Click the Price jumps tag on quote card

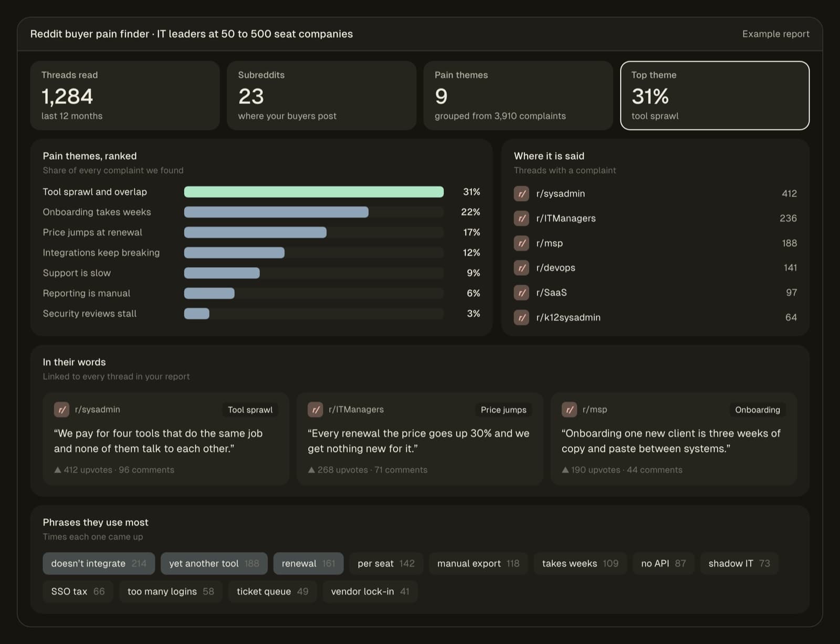pyautogui.click(x=503, y=410)
